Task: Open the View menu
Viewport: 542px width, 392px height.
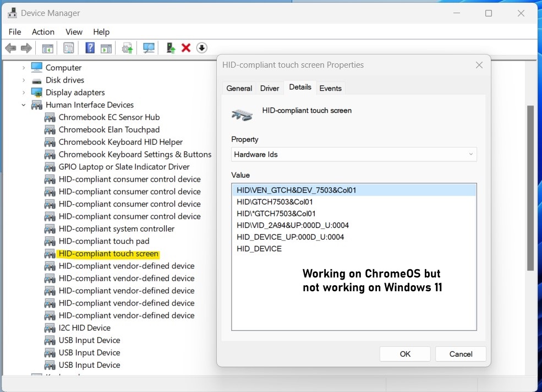Action: (x=74, y=32)
